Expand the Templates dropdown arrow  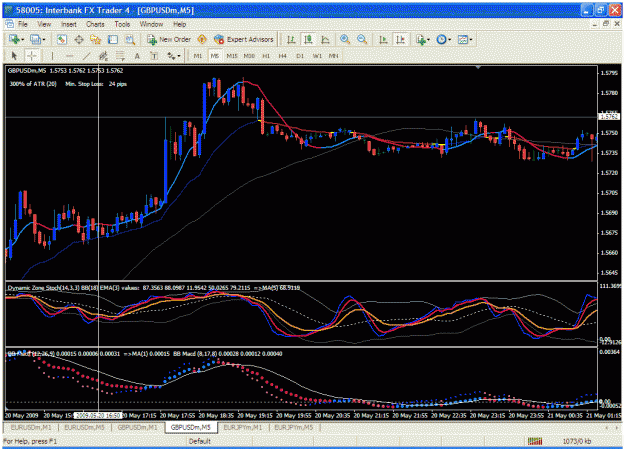click(471, 39)
